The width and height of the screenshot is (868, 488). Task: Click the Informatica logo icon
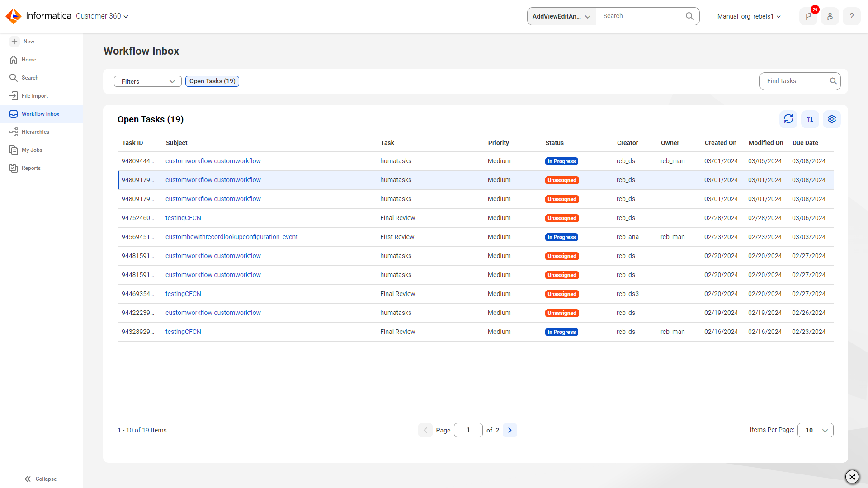coord(14,16)
